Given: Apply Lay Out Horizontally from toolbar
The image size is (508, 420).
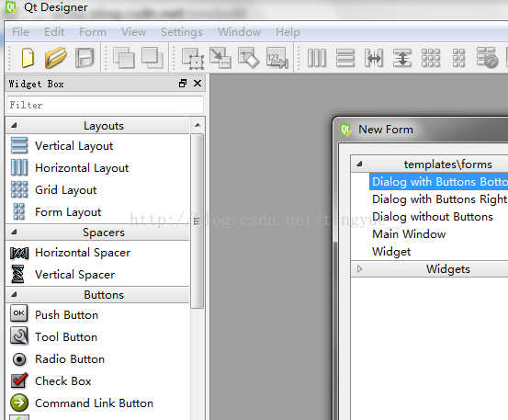Looking at the screenshot, I should pos(317,58).
